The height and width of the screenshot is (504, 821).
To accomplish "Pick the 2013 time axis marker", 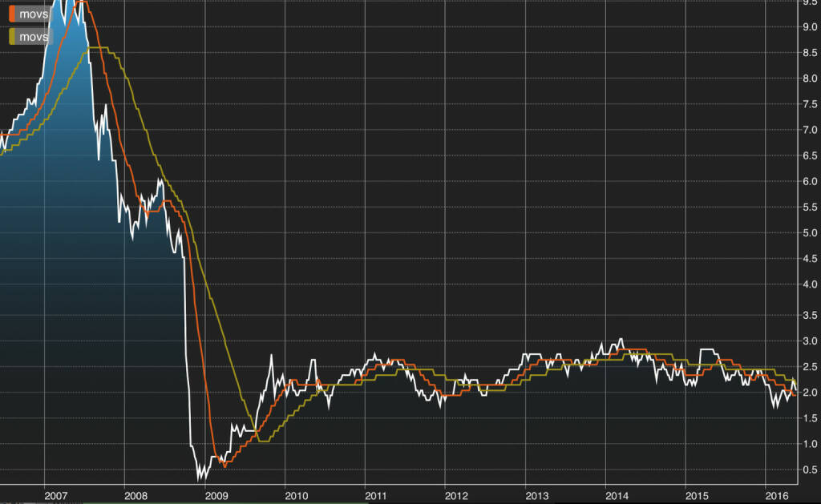I will [536, 496].
